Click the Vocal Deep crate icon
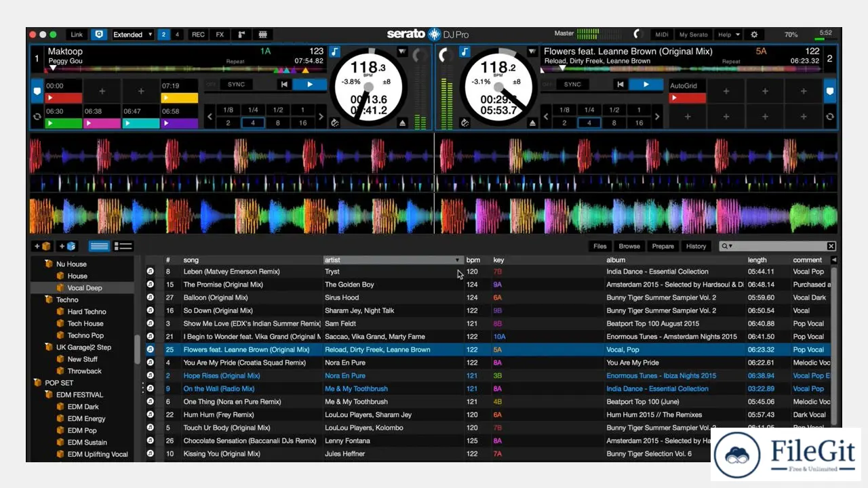Screen dimensions: 868x488 (x=60, y=288)
